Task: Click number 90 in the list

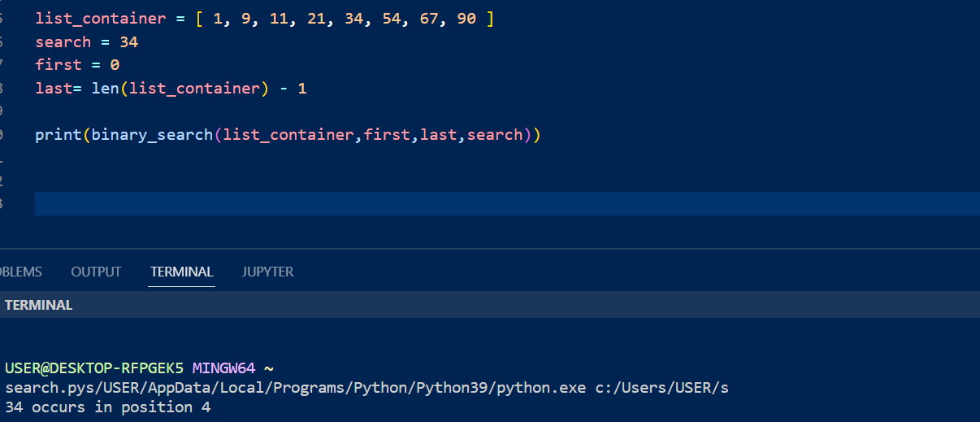Action: [x=466, y=18]
